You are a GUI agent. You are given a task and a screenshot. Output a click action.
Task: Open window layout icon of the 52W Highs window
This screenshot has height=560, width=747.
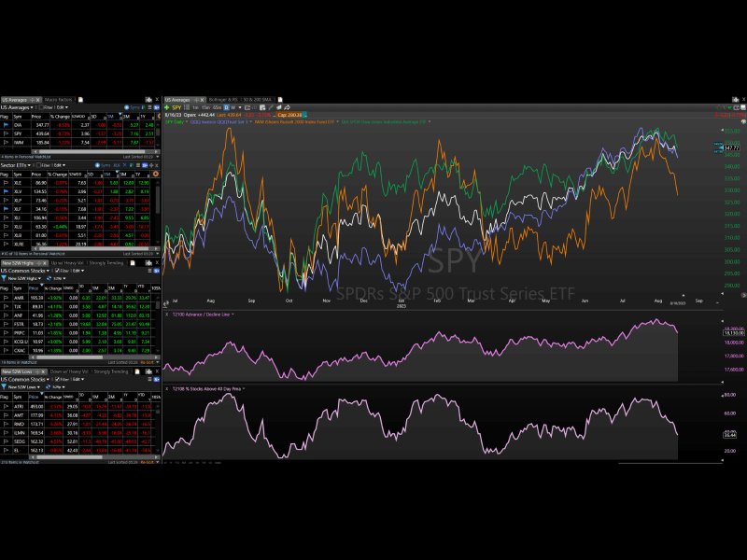[148, 263]
